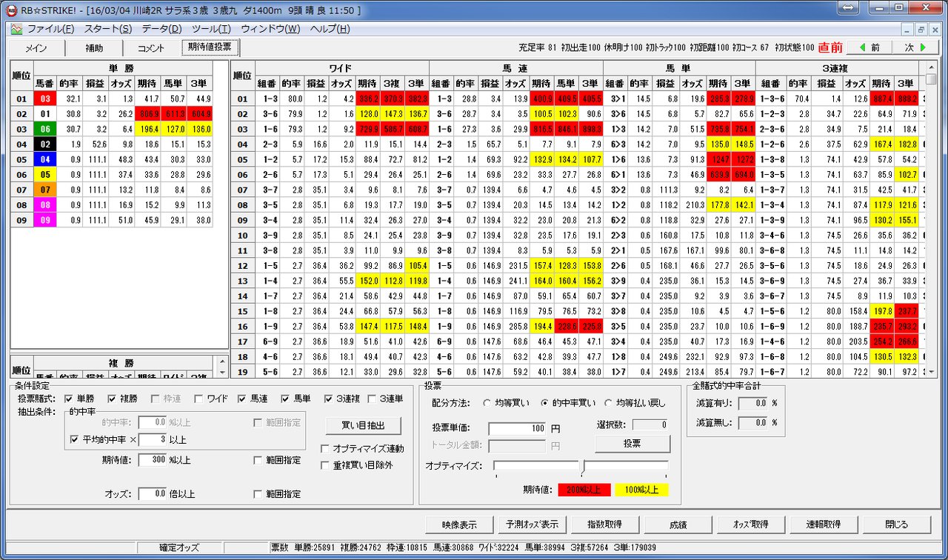Switch to the 期待値投票 tab
Viewport: 948px width, 560px height.
(x=210, y=47)
